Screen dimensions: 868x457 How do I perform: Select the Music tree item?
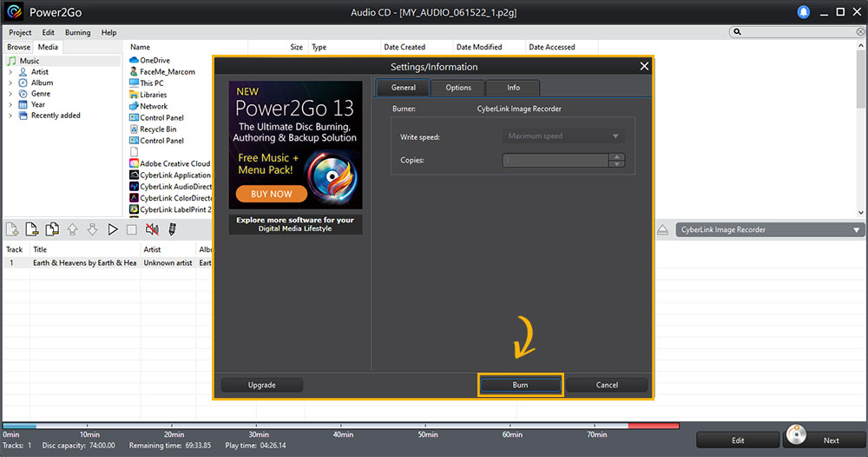click(63, 61)
